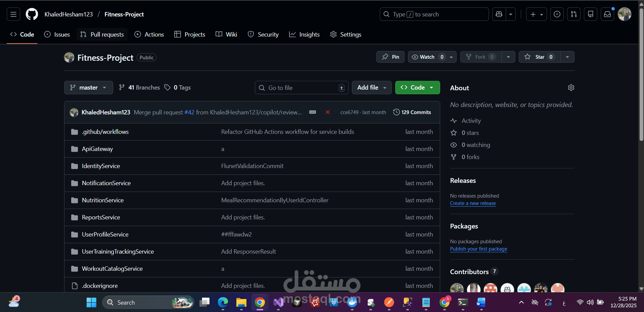This screenshot has height=312, width=644.
Task: Expand the Star lists dropdown arrow
Action: (x=567, y=57)
